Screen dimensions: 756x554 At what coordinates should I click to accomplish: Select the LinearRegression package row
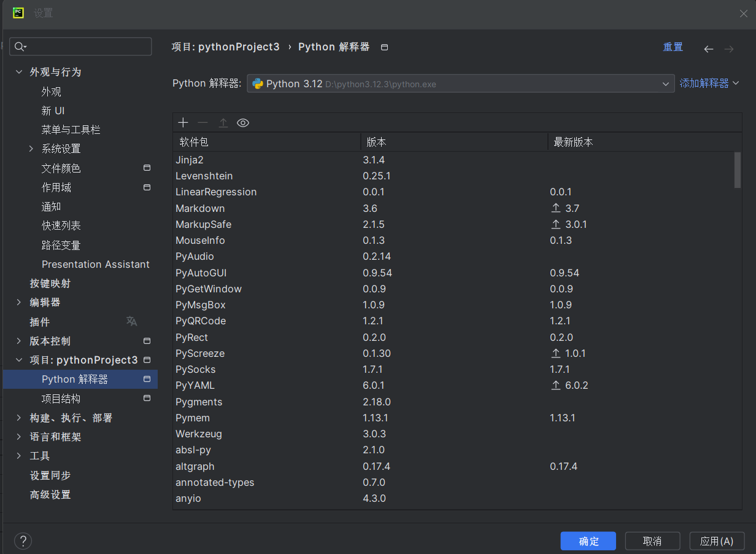point(453,192)
